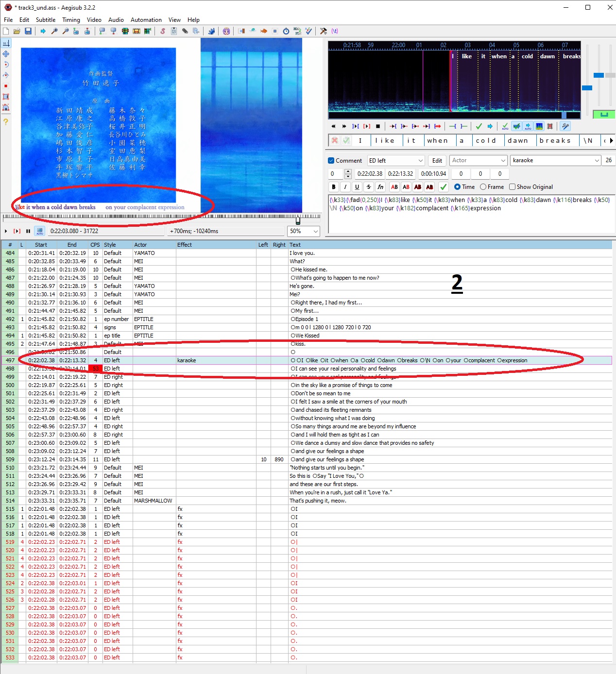The image size is (616, 674).
Task: Select the Time radio button
Action: click(457, 187)
